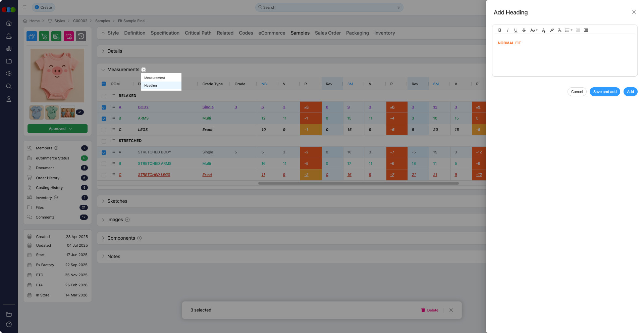Image resolution: width=644 pixels, height=333 pixels.
Task: Choose Heading from the add menu
Action: [151, 86]
